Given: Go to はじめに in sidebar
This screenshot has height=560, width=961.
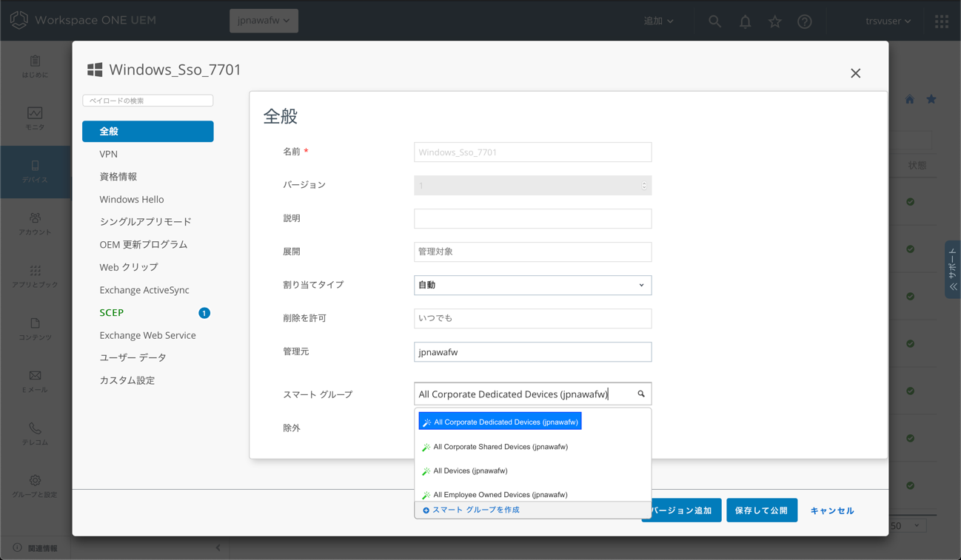Looking at the screenshot, I should [35, 67].
